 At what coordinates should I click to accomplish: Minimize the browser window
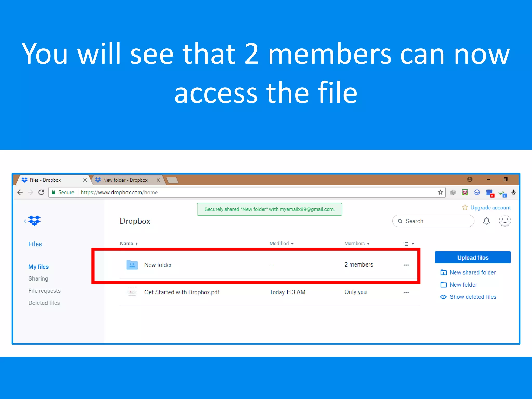tap(488, 179)
